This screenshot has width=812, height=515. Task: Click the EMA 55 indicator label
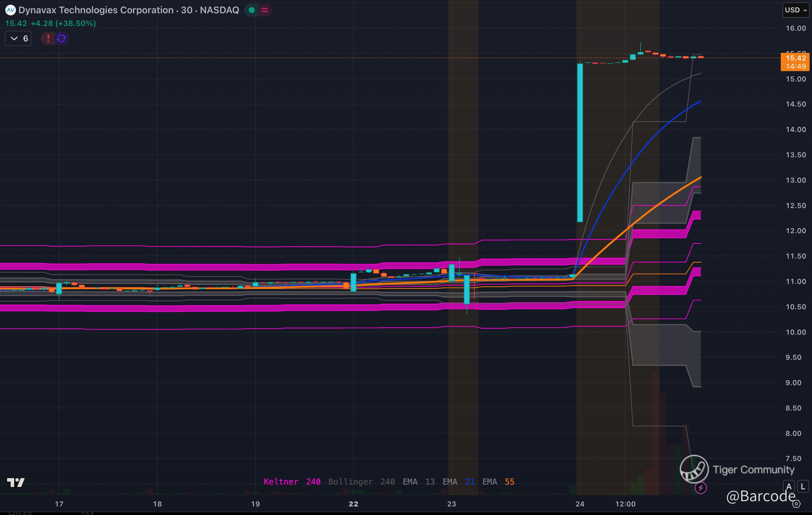pyautogui.click(x=498, y=482)
